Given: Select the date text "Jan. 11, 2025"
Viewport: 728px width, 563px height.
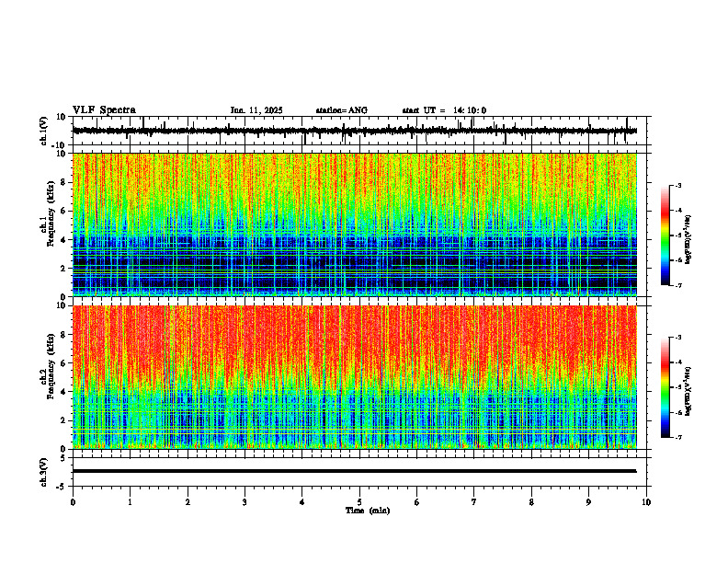Looking at the screenshot, I should (256, 110).
